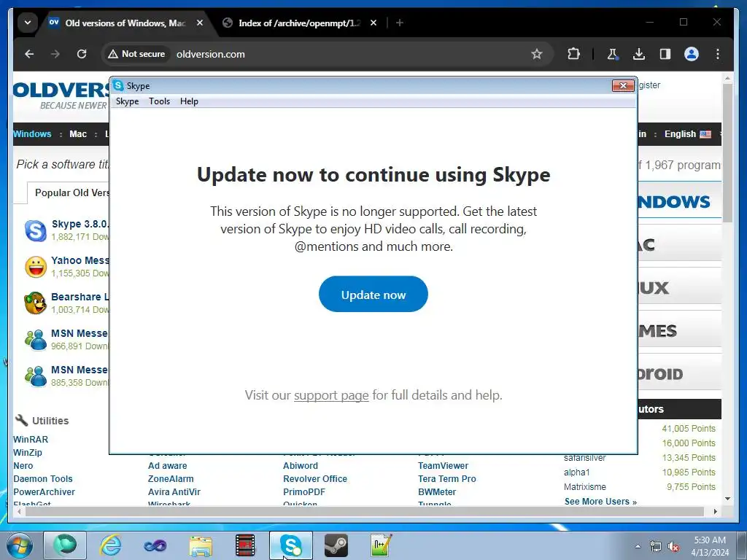Open the Tera Term Pro link
Viewport: 747px width, 560px height.
pos(447,478)
